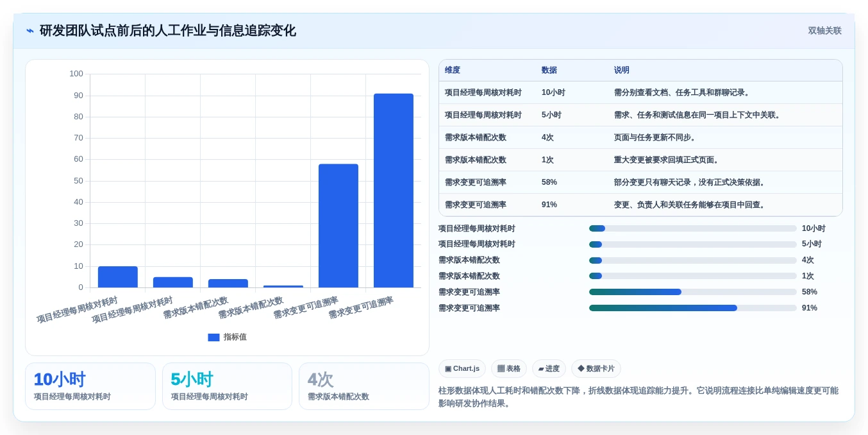Select the table cell 变更、负责人和关联任务能够在项目中回查。
Screen dimensions: 868x435
[x=690, y=205]
